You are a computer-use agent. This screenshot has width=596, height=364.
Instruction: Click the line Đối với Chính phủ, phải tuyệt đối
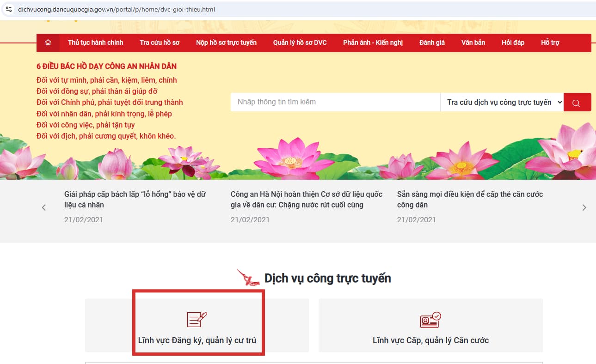[110, 103]
